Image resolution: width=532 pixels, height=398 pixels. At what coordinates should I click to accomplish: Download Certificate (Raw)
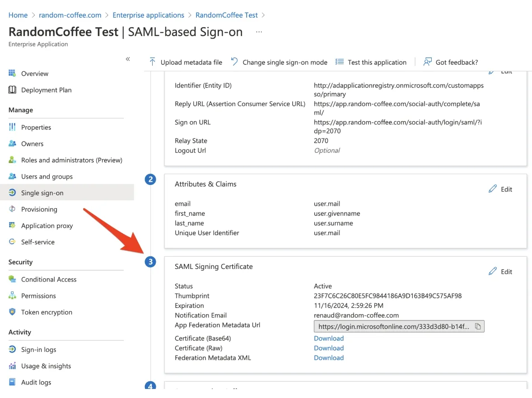pyautogui.click(x=329, y=348)
